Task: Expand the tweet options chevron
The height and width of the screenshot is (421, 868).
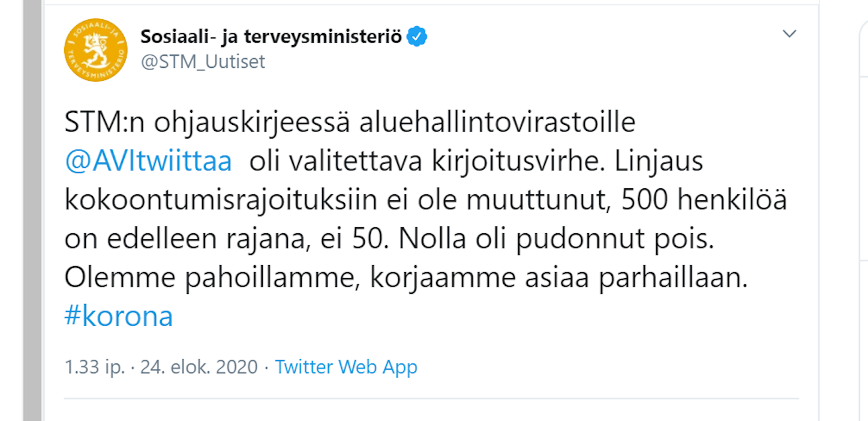Action: (789, 34)
